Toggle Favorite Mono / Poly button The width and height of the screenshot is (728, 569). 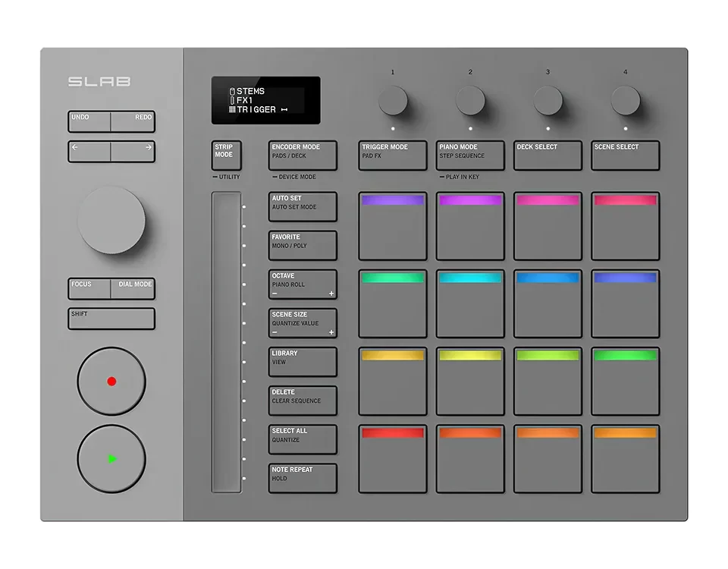pos(303,245)
